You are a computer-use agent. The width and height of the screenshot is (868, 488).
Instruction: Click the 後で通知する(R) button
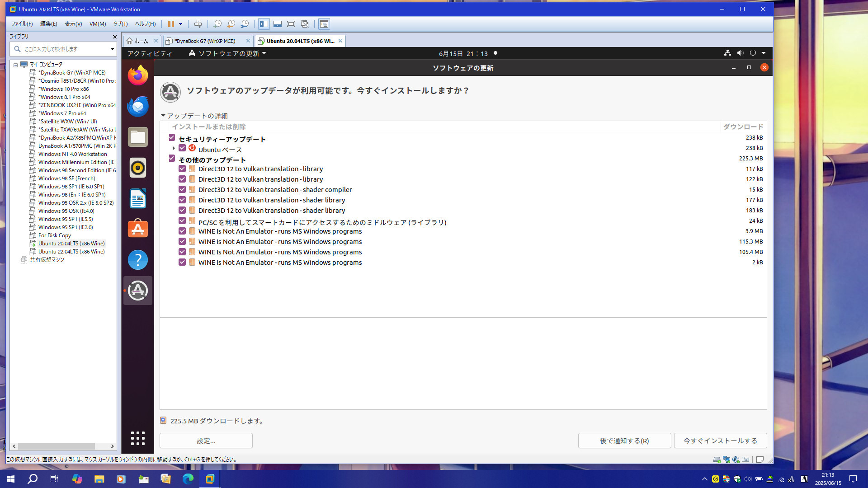624,441
